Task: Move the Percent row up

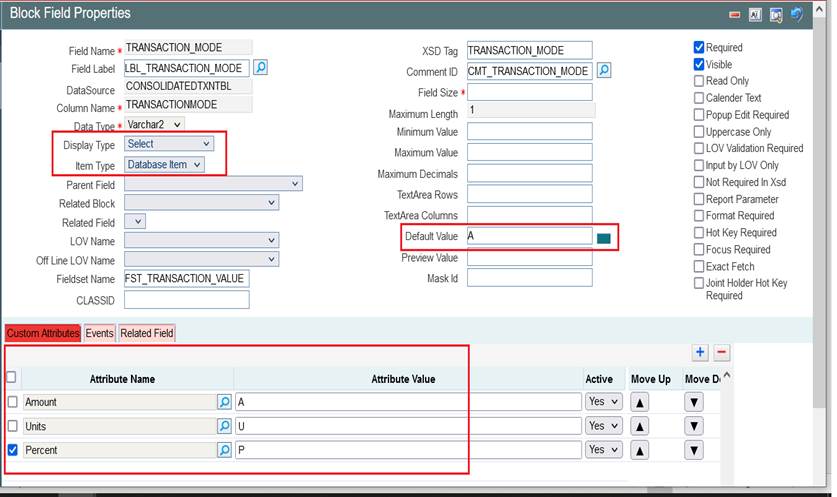Action: (x=639, y=451)
